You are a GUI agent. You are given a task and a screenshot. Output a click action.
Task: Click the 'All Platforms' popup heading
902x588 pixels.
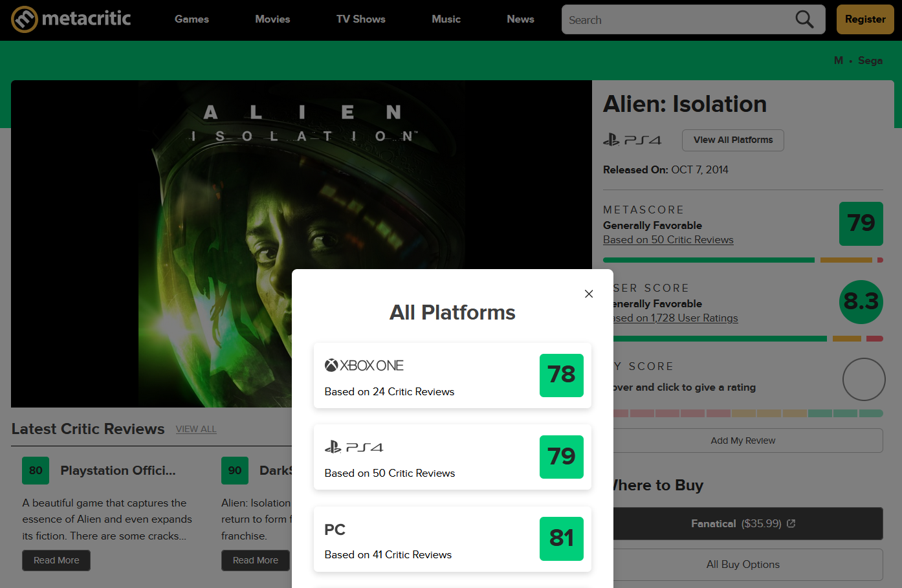[452, 312]
